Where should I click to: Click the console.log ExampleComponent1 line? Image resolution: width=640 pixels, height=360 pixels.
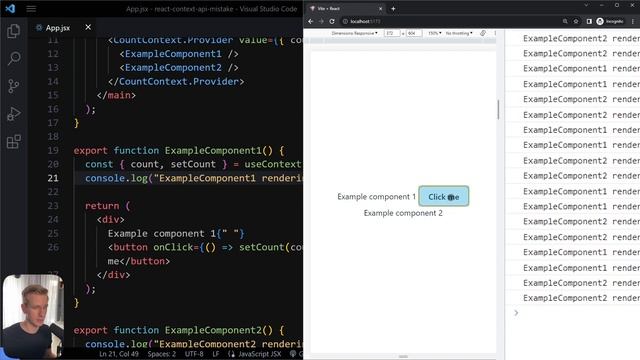pos(193,178)
